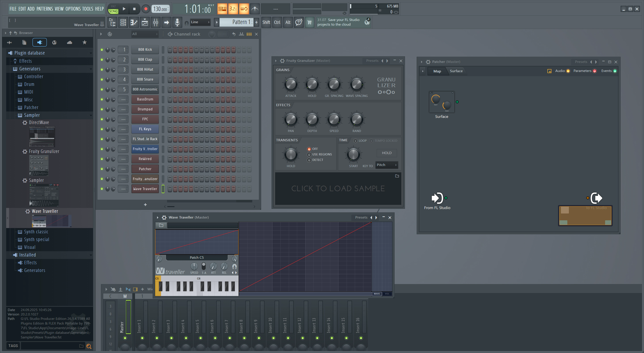Image resolution: width=644 pixels, height=353 pixels.
Task: Toggle the metronome icon
Action: click(255, 9)
